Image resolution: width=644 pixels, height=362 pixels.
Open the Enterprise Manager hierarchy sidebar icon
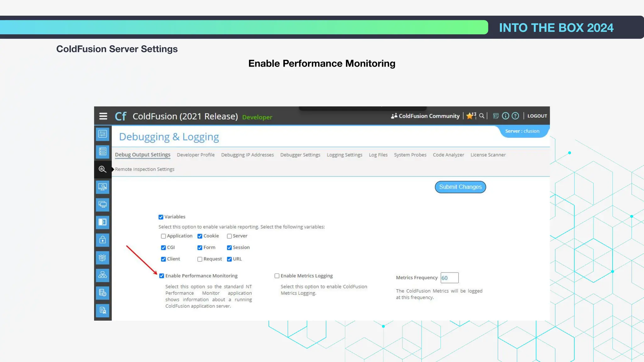click(103, 275)
